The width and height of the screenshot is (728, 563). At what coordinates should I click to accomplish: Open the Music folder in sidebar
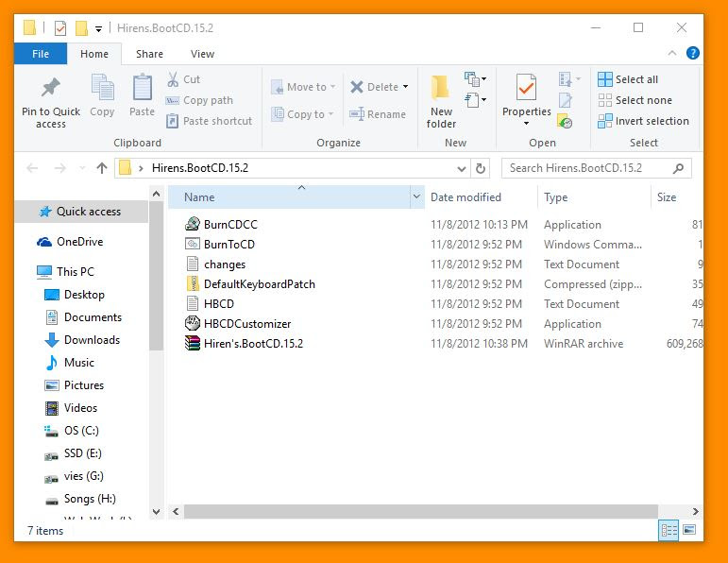(x=70, y=363)
